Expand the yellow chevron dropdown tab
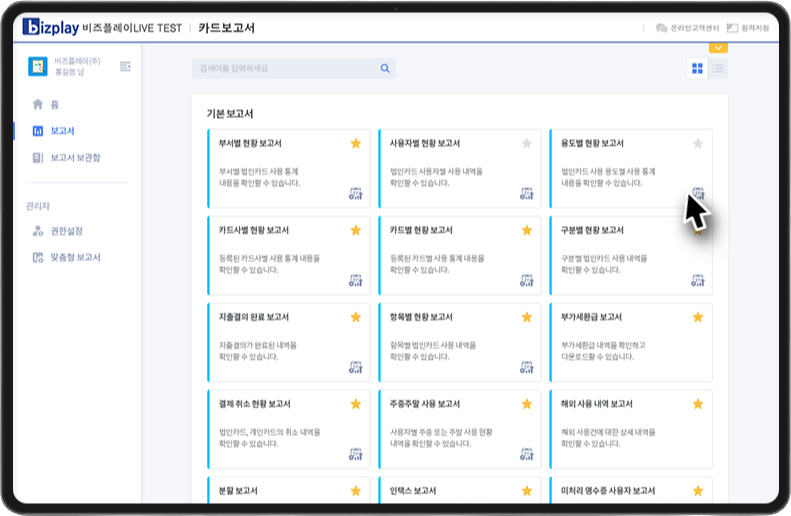 coord(718,48)
